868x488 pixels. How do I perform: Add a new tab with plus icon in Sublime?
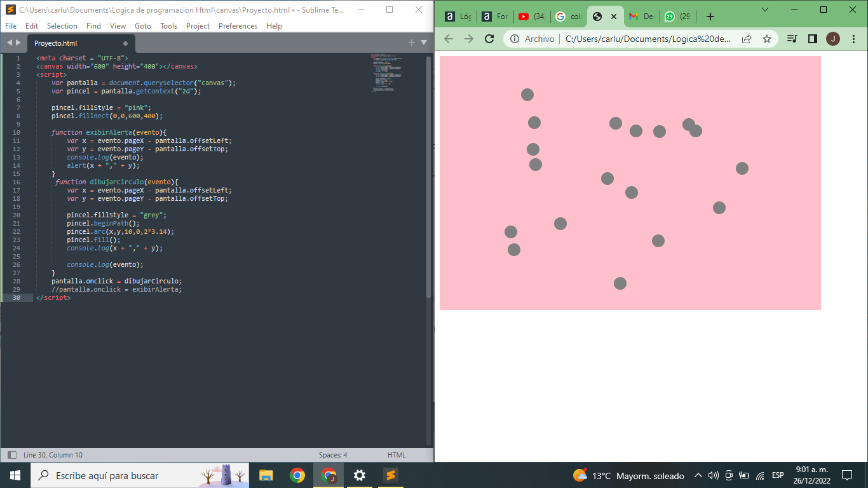tap(412, 43)
